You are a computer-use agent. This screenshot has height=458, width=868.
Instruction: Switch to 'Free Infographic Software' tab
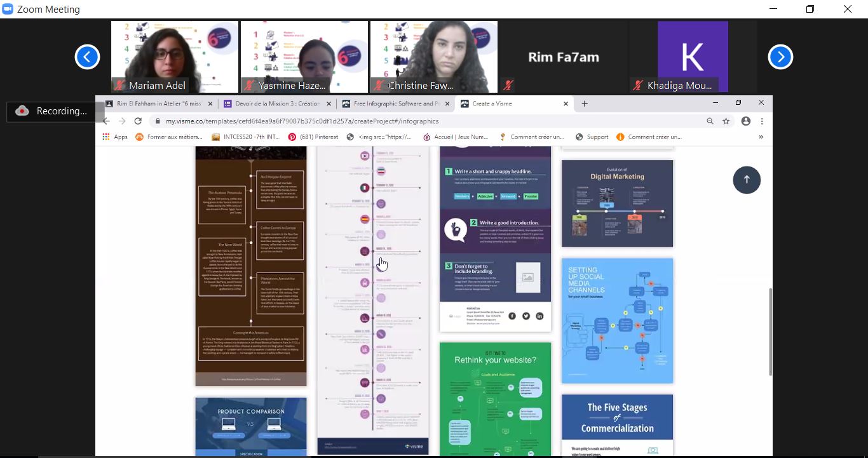click(394, 104)
